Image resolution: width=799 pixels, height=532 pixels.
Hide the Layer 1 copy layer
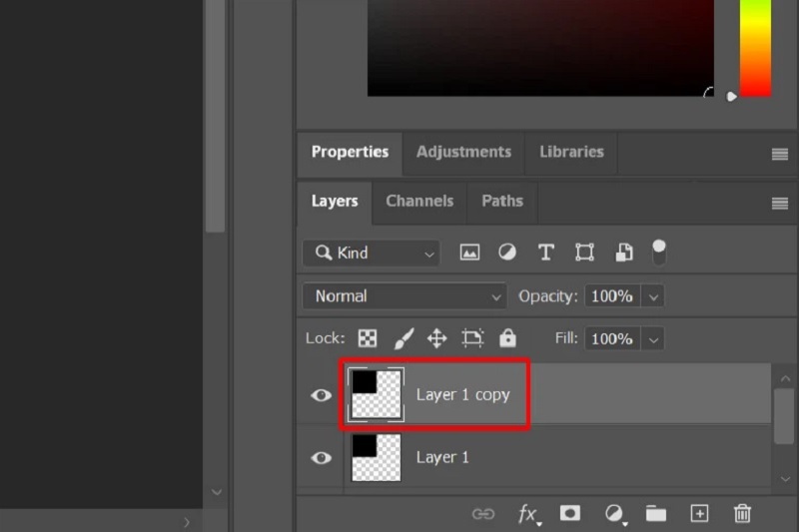coord(321,395)
